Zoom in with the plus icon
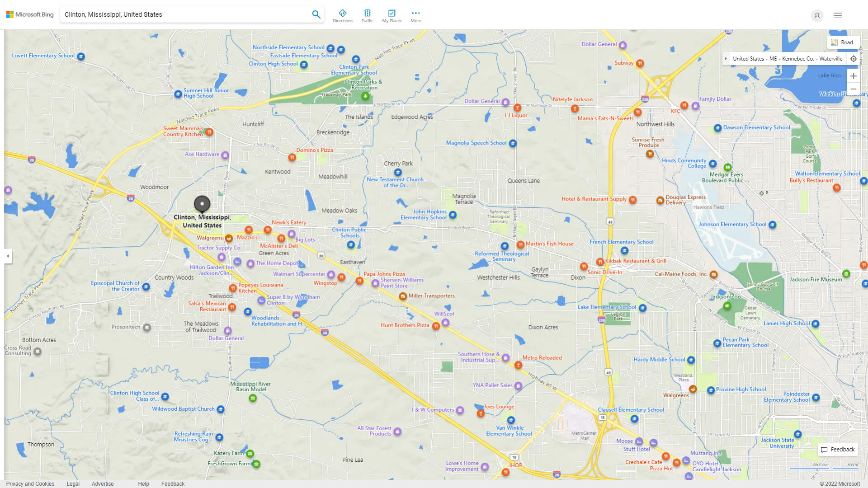The image size is (868, 488). coord(854,76)
